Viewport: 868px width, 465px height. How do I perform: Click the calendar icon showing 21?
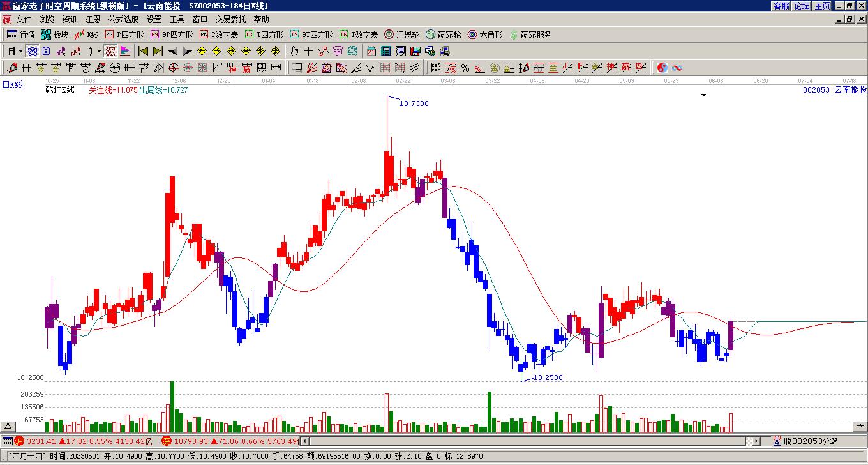tap(371, 51)
